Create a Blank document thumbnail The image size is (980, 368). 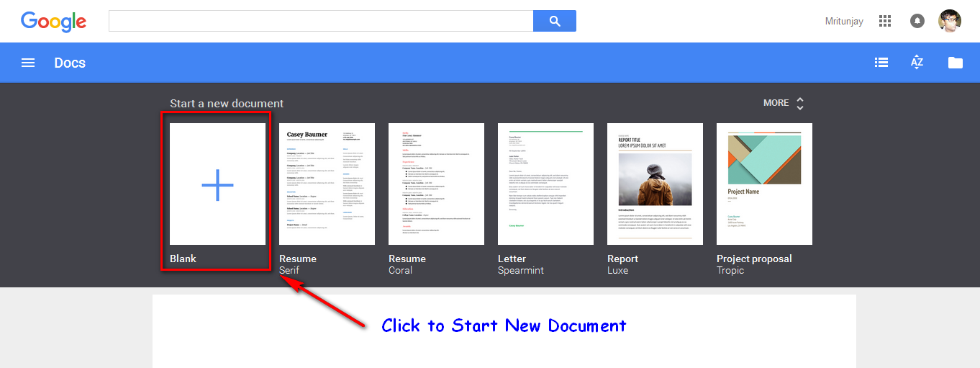pyautogui.click(x=217, y=184)
